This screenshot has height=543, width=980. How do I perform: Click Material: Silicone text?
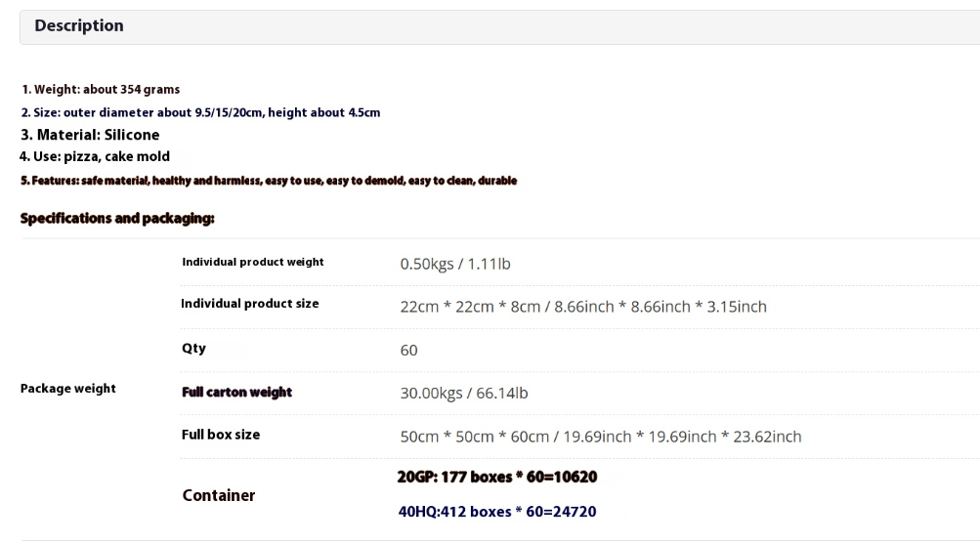tap(90, 135)
